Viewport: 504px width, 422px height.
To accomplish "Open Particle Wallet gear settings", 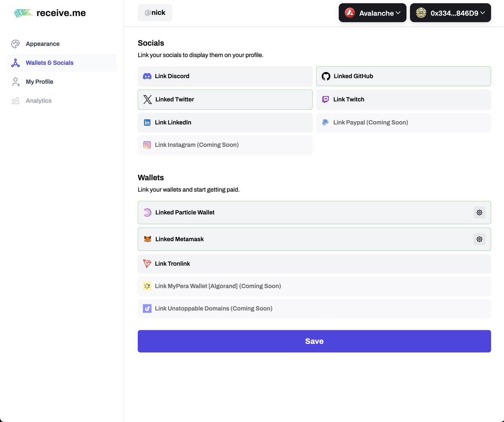I will (479, 213).
